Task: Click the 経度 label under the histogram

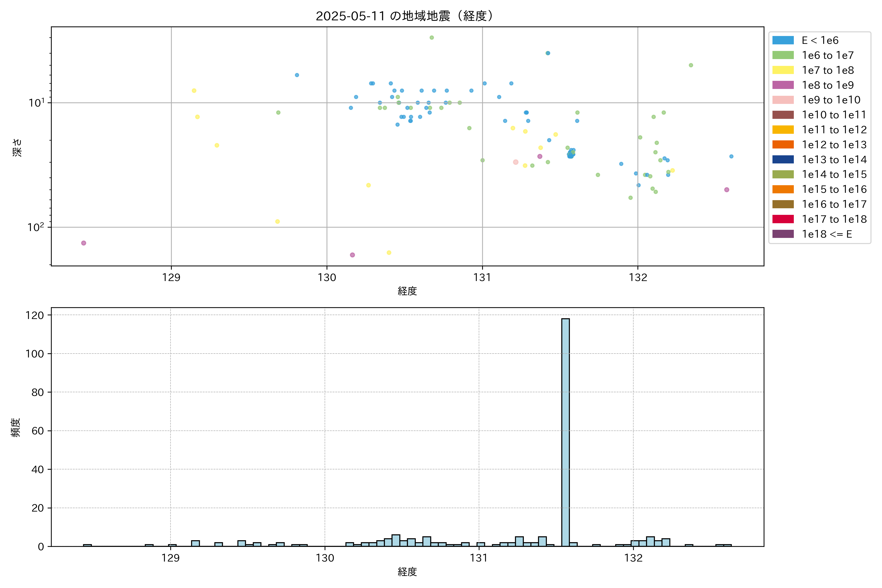Action: click(407, 572)
